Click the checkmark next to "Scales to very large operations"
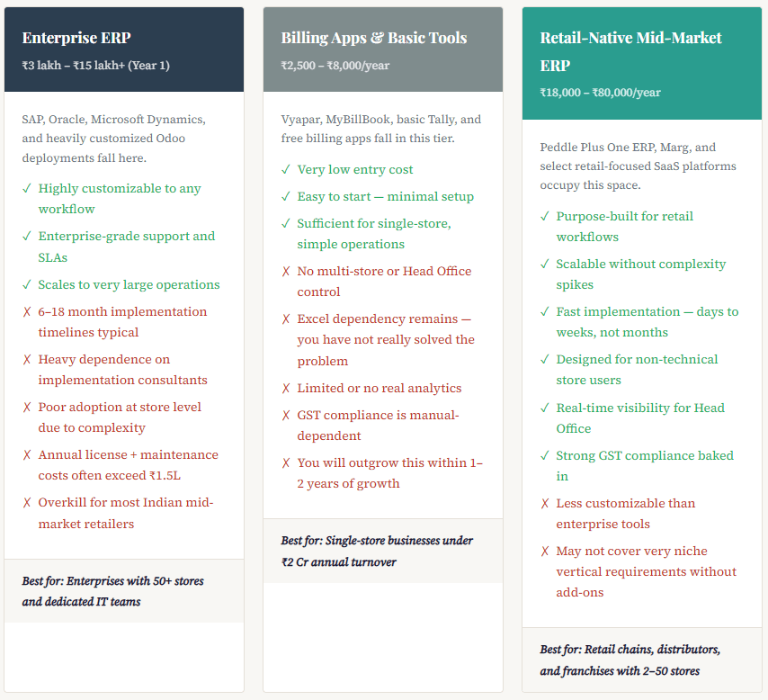Image resolution: width=768 pixels, height=700 pixels. pos(27,285)
